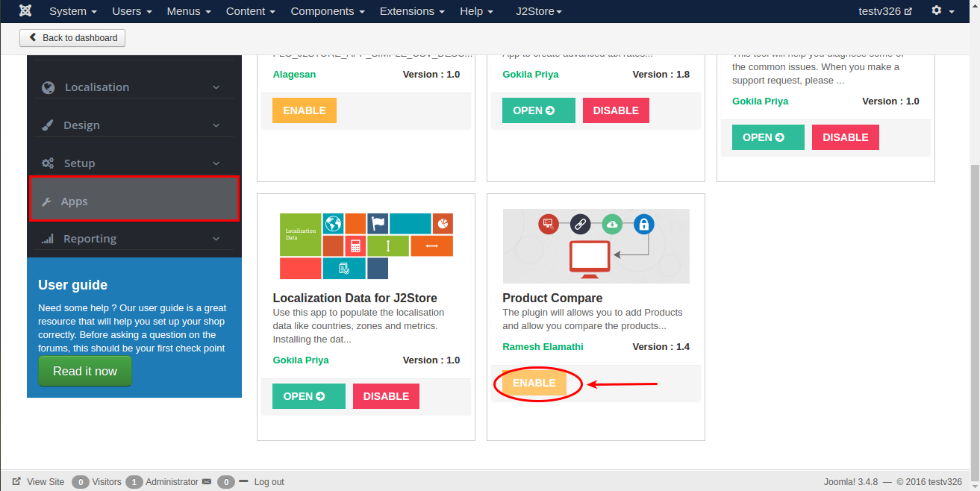
Task: Open the System menu
Action: pyautogui.click(x=72, y=11)
